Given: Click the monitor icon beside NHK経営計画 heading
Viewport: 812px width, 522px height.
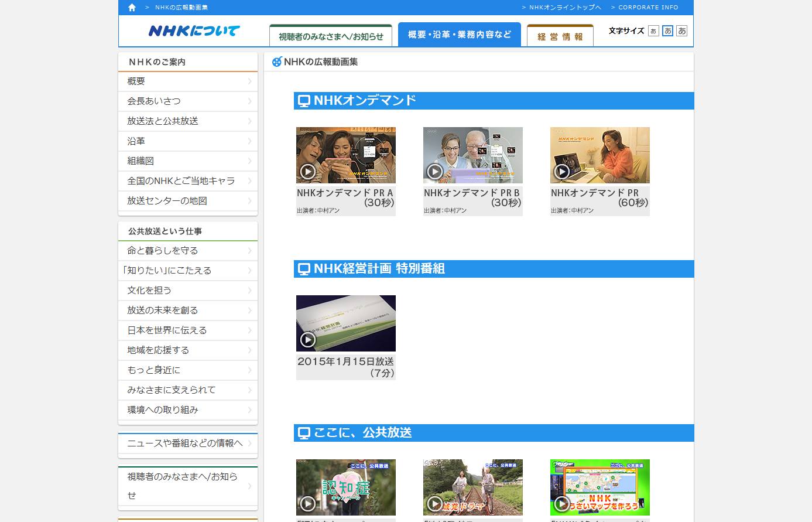Looking at the screenshot, I should tap(304, 269).
